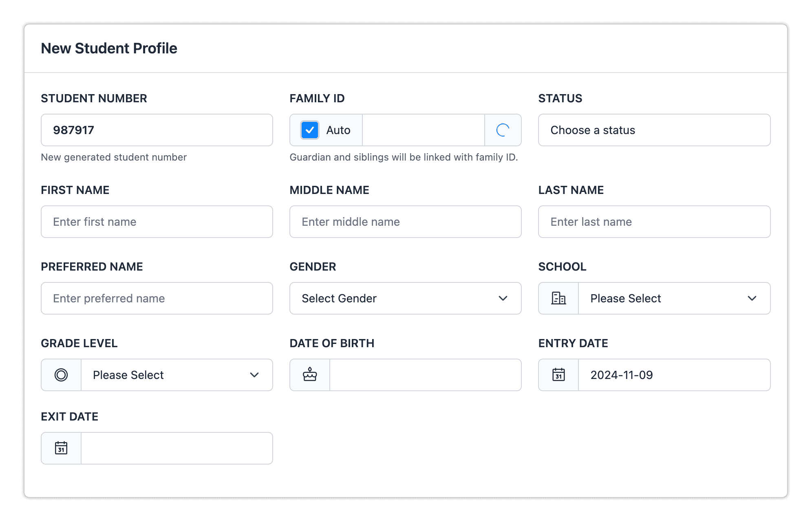This screenshot has height=522, width=812.
Task: Click the birthday cake icon
Action: point(310,374)
